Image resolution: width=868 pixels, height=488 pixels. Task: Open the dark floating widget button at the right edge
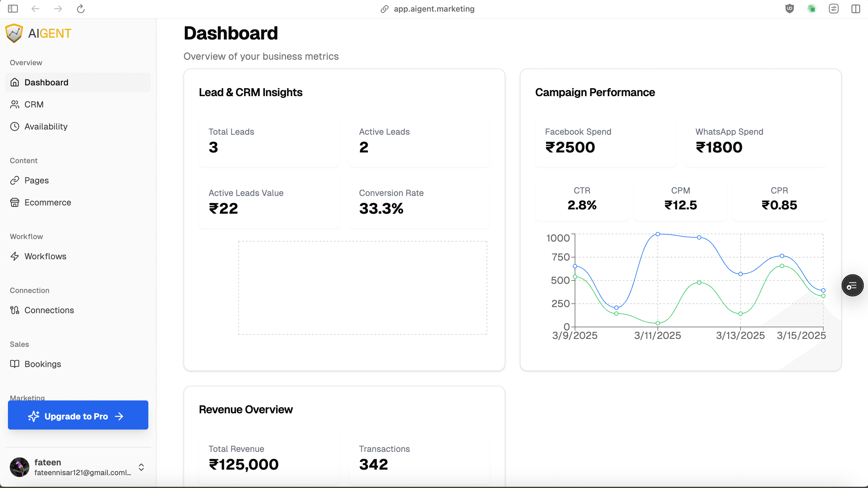click(x=852, y=286)
